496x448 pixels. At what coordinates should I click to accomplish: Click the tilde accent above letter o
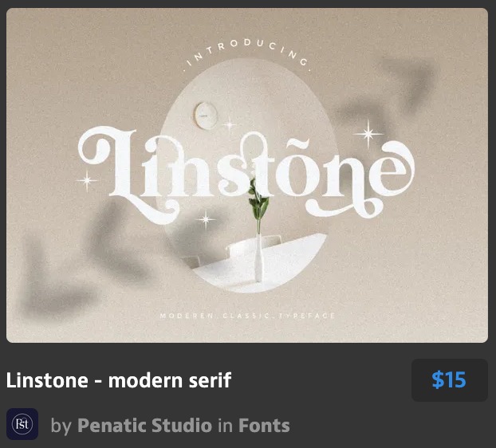point(297,145)
